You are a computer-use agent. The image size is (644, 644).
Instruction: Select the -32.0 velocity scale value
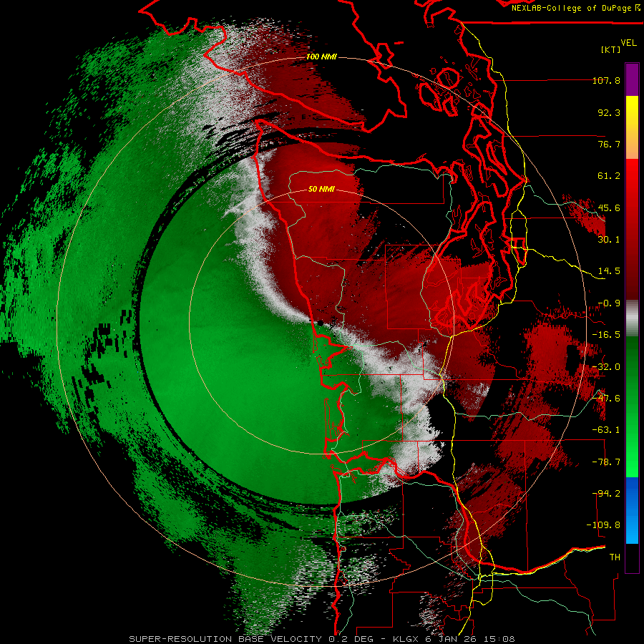tap(606, 367)
